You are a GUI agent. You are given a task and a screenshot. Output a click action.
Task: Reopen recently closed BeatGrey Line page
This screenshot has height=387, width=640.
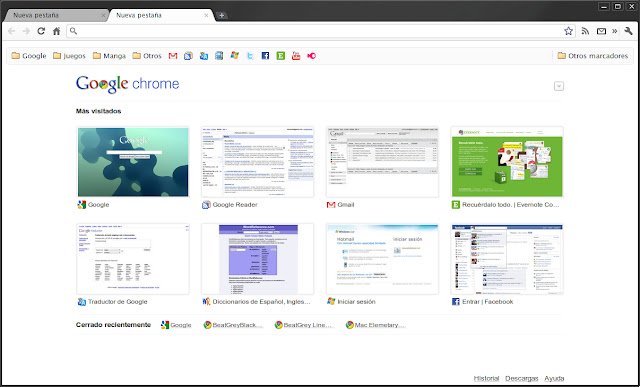(304, 325)
